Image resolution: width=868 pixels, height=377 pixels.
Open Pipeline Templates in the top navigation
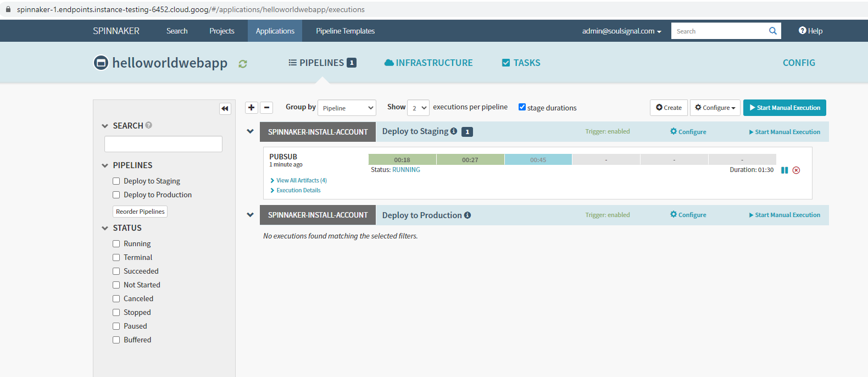tap(345, 31)
